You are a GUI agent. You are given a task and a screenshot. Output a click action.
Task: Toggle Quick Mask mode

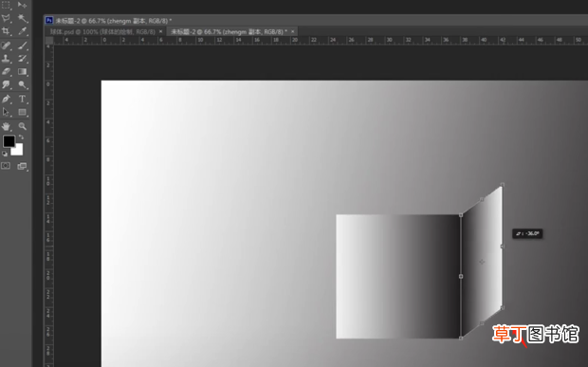pyautogui.click(x=6, y=166)
